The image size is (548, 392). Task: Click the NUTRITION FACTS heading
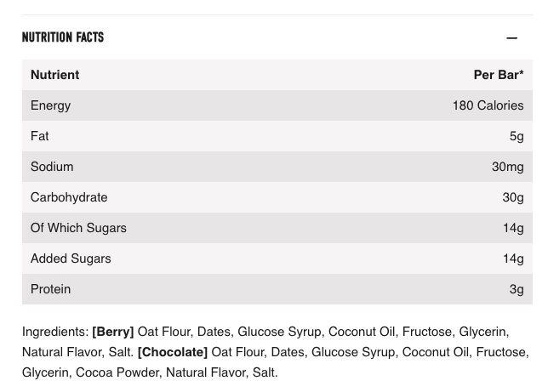63,37
